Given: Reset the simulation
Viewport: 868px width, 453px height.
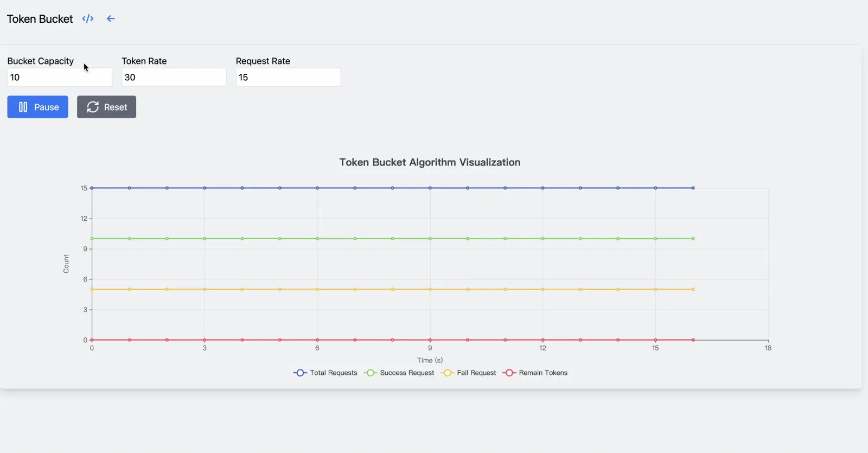Looking at the screenshot, I should [106, 107].
